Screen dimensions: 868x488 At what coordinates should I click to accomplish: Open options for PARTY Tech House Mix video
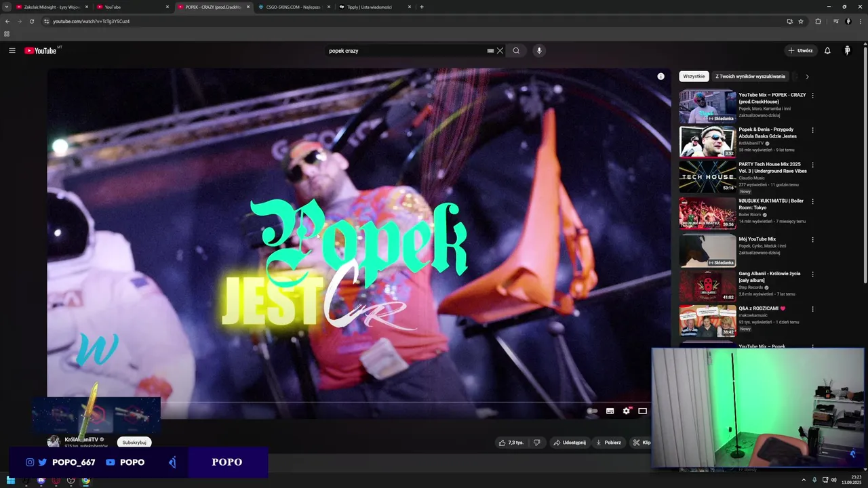pyautogui.click(x=812, y=165)
